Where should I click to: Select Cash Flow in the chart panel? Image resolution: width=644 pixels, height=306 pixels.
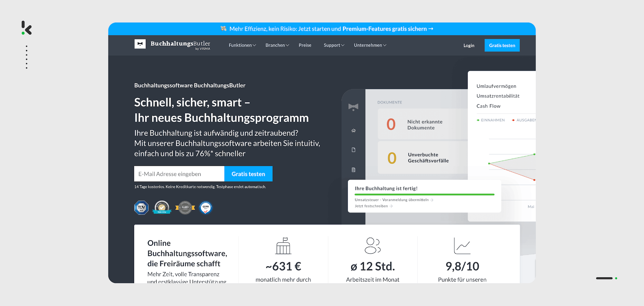(x=488, y=106)
